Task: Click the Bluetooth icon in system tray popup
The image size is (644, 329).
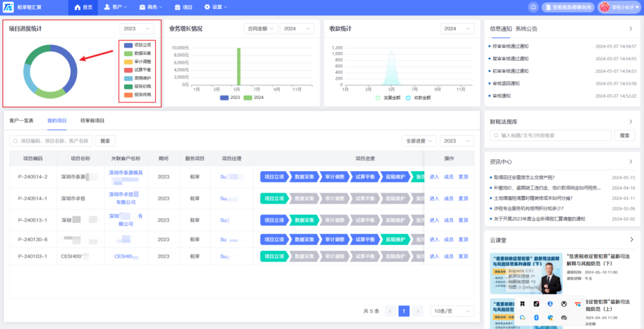Action: click(537, 318)
